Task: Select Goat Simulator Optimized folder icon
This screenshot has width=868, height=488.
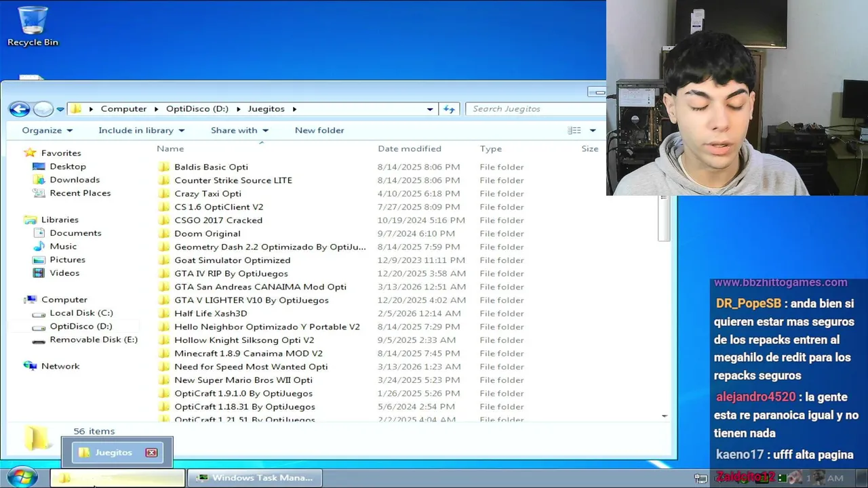Action: coord(164,260)
